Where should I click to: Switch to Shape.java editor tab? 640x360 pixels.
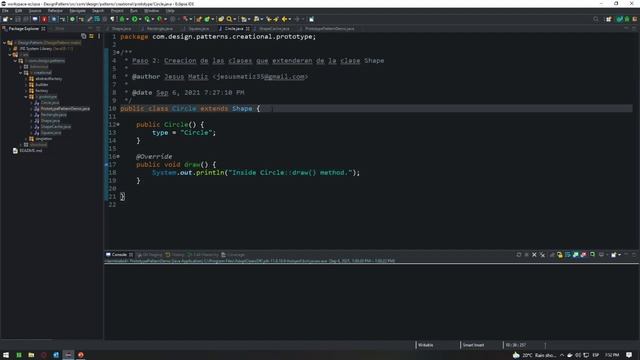(x=121, y=29)
